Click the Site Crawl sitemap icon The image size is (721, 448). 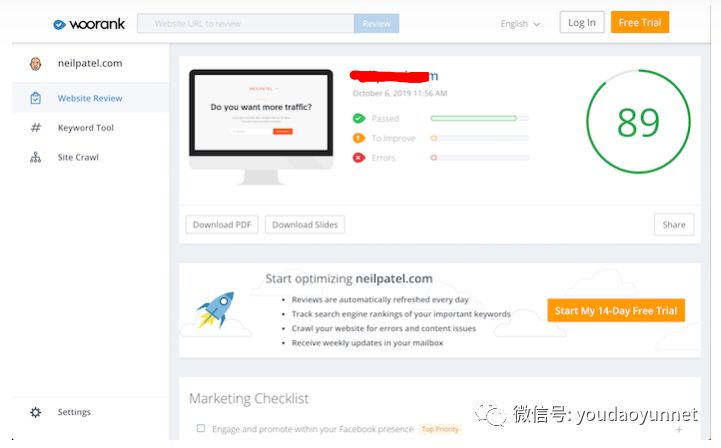pyautogui.click(x=35, y=157)
